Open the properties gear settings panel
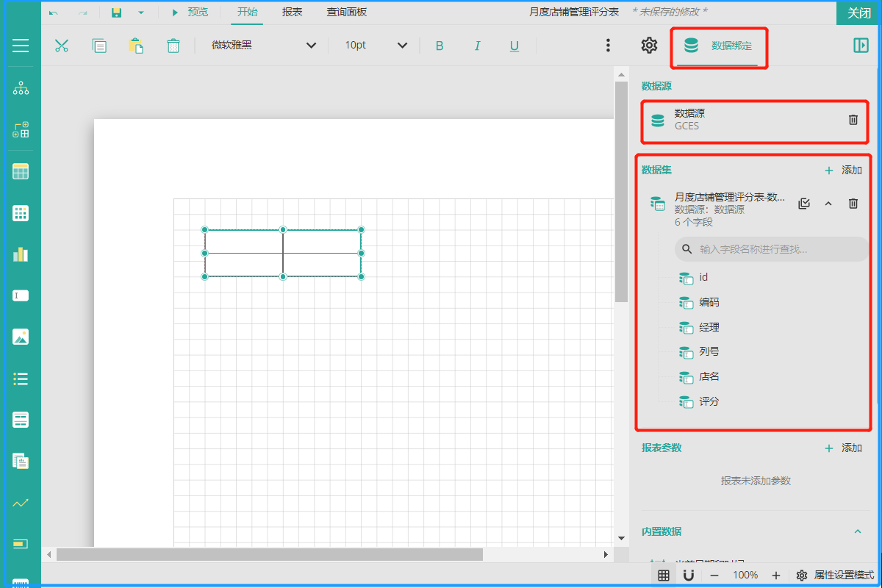882x588 pixels. (648, 46)
